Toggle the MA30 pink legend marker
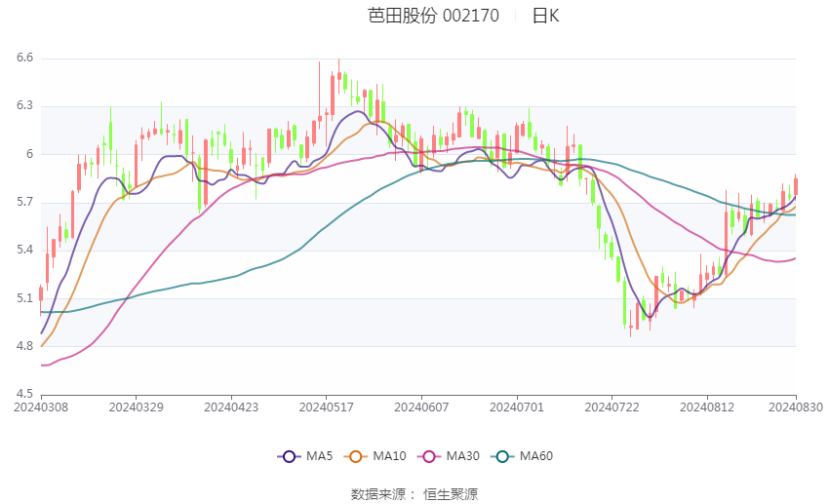This screenshot has height=504, width=829. [429, 456]
